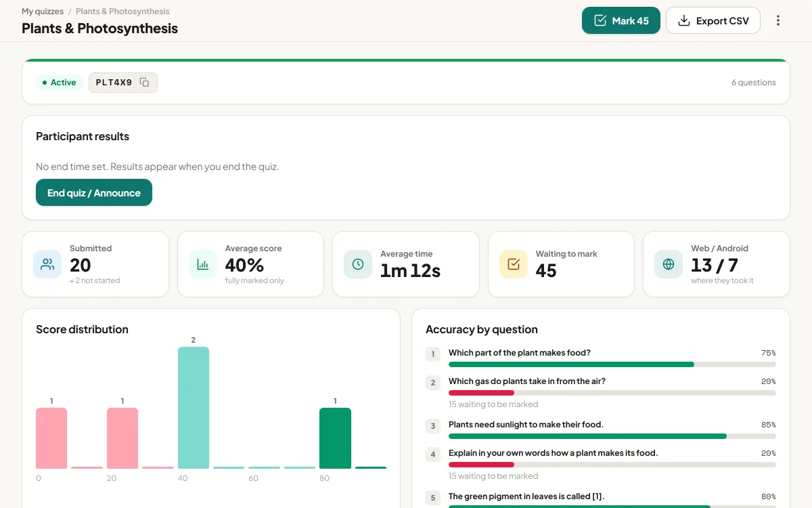Image resolution: width=812 pixels, height=508 pixels.
Task: Click the '6 questions' label
Action: tap(754, 83)
